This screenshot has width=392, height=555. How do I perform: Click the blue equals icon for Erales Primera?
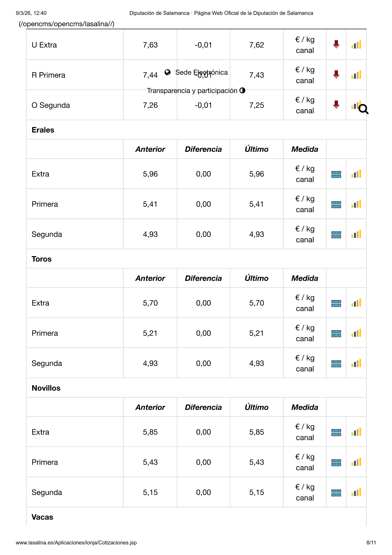pos(336,204)
